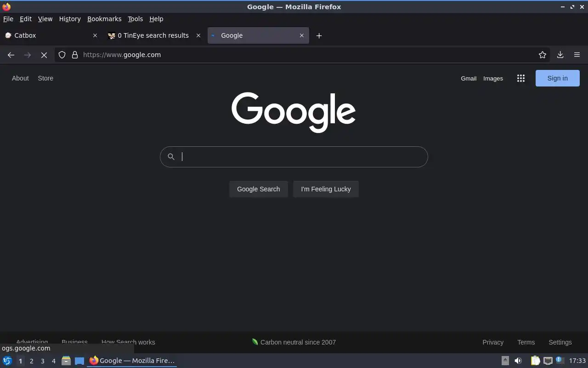The image size is (588, 368).
Task: Open the Google apps grid
Action: click(x=521, y=78)
